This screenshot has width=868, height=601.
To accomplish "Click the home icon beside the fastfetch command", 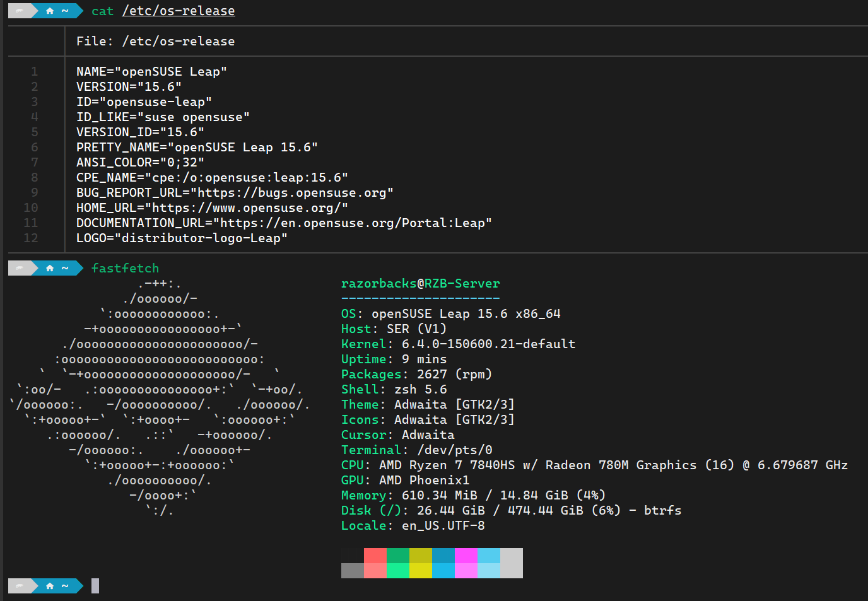I will (50, 268).
